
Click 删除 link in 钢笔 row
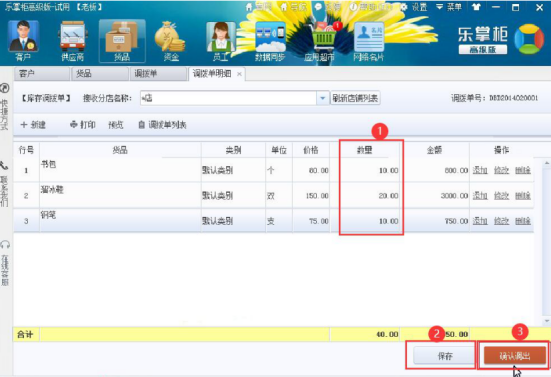point(523,221)
